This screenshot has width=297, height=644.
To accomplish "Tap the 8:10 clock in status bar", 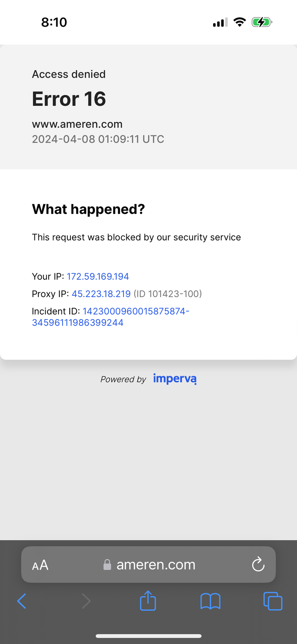I will tap(54, 22).
